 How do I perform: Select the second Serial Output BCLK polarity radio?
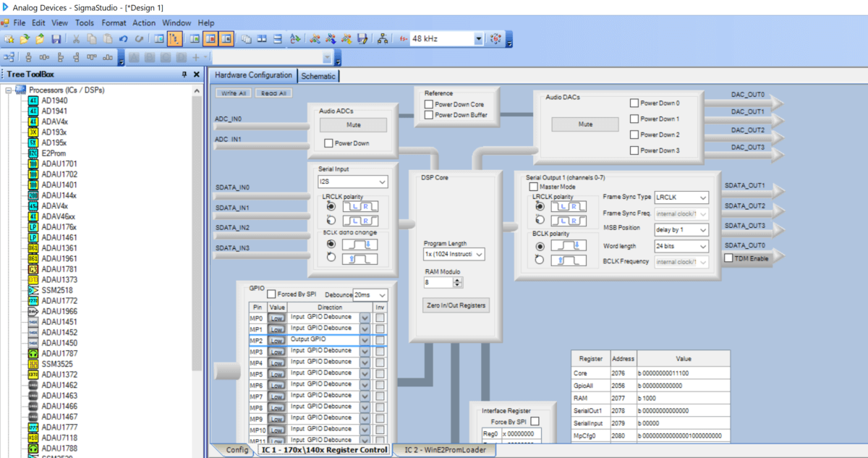pos(539,259)
